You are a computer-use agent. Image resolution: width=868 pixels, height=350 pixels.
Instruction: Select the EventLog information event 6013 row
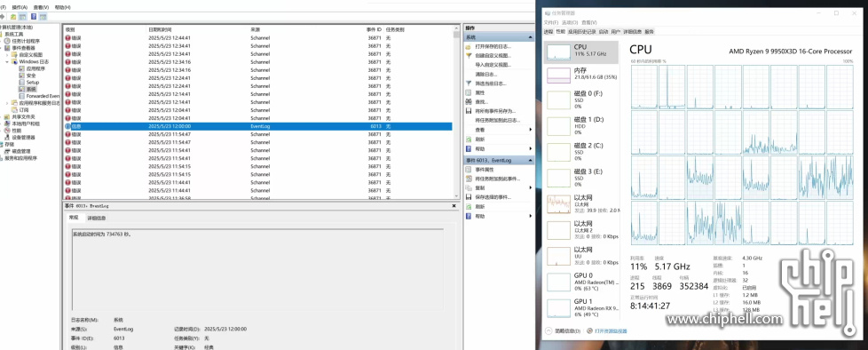tap(257, 126)
